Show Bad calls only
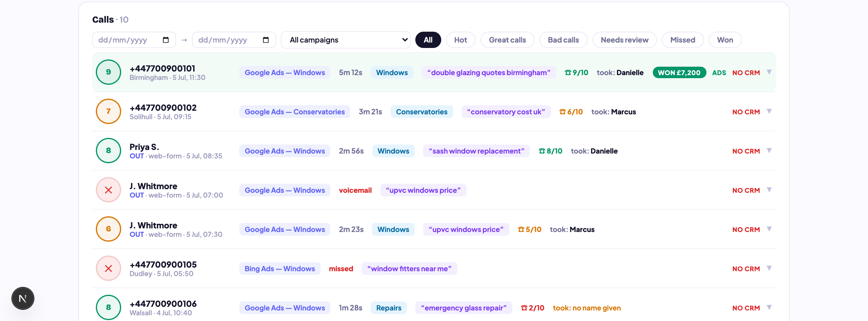The image size is (868, 321). [563, 40]
